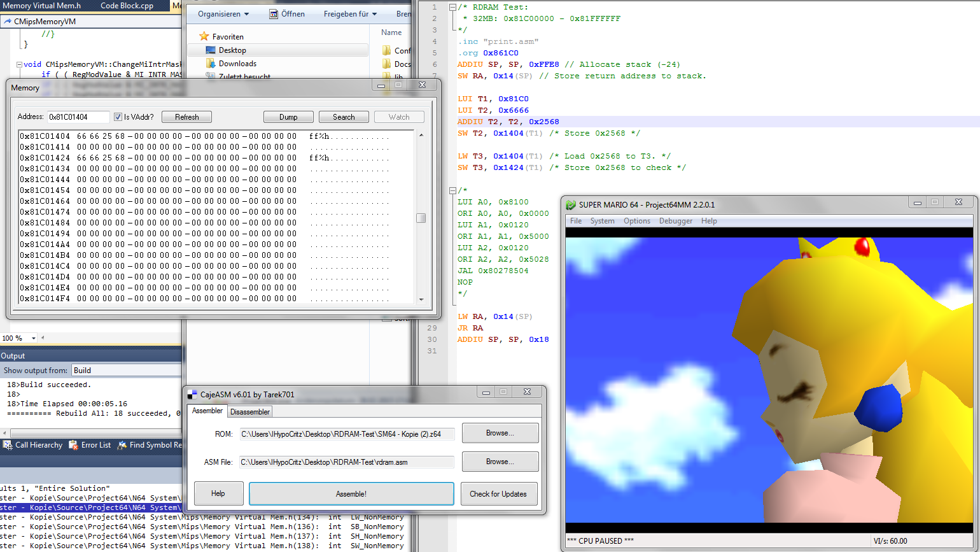Click the SW_NonMemory result row
Viewport: 980px width, 552px height.
point(202,546)
